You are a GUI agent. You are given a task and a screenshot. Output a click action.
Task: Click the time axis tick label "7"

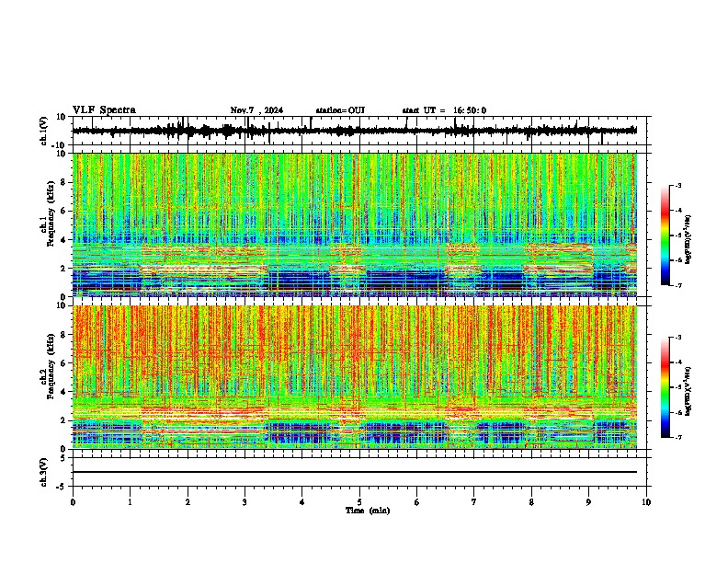474,502
